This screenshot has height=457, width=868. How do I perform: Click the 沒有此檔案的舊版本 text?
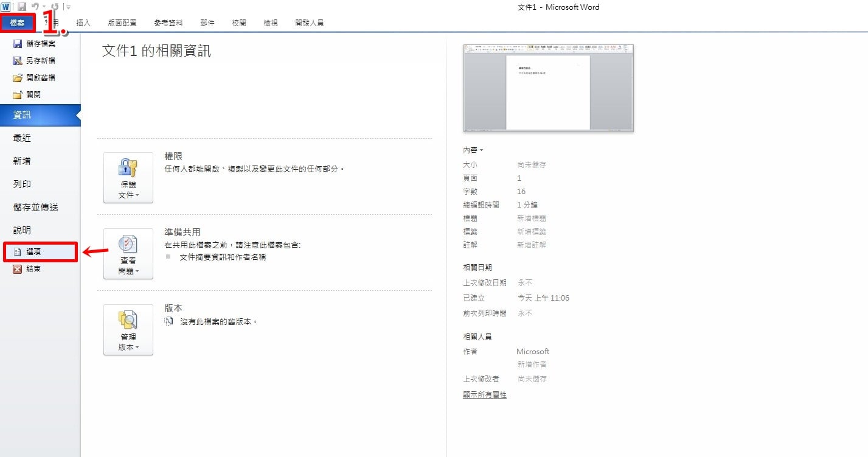coord(219,321)
